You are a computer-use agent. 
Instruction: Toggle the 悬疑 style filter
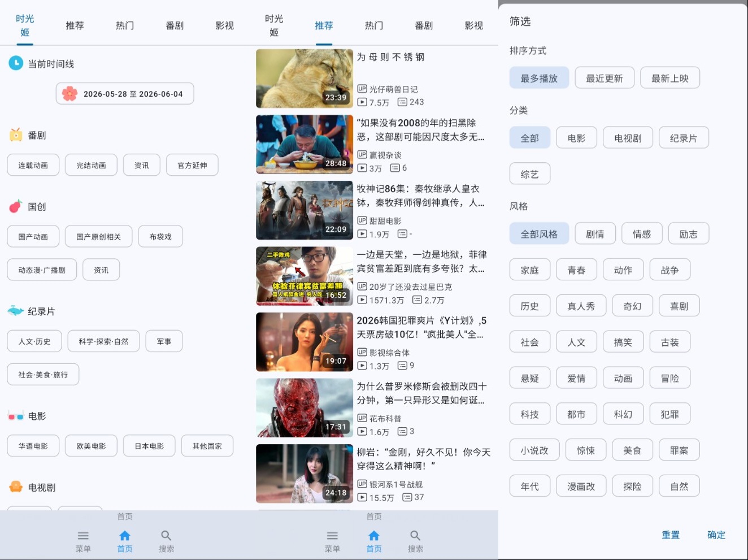click(529, 378)
